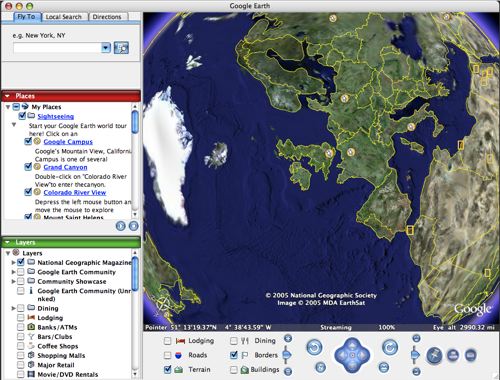Click the Coffee Shops layer icon
This screenshot has height=380, width=500.
click(x=31, y=346)
